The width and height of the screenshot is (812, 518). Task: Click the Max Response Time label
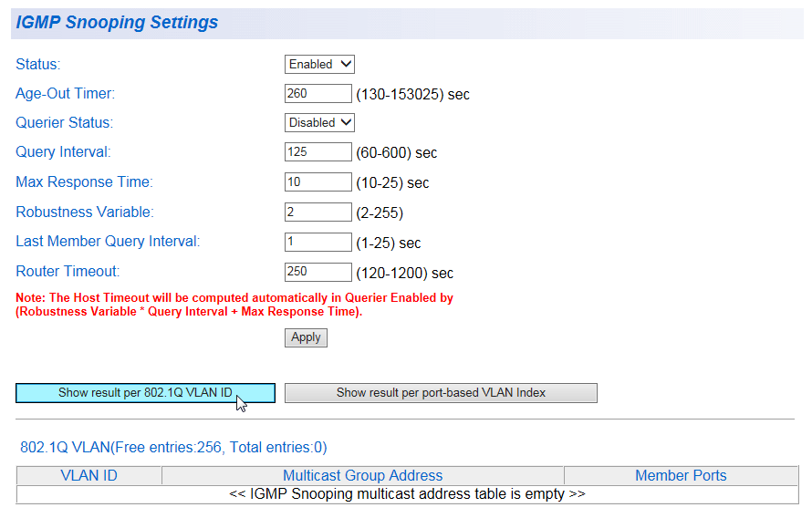(85, 182)
